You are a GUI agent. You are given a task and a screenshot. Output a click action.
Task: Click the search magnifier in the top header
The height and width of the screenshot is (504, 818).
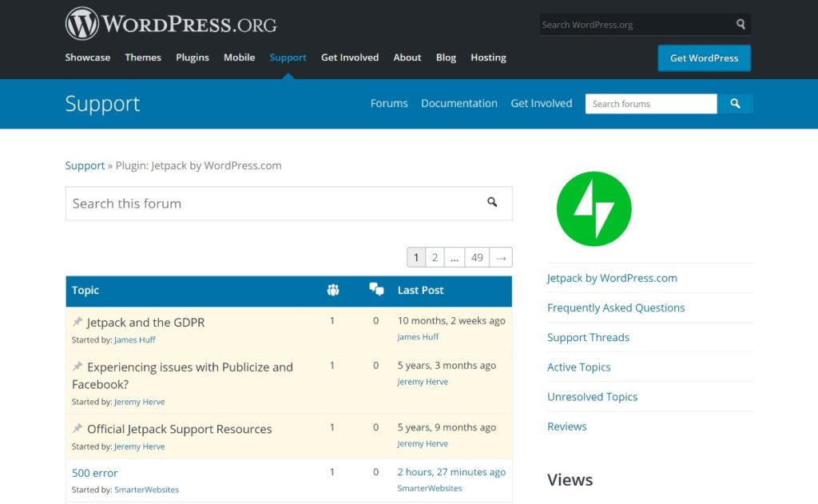pos(740,24)
